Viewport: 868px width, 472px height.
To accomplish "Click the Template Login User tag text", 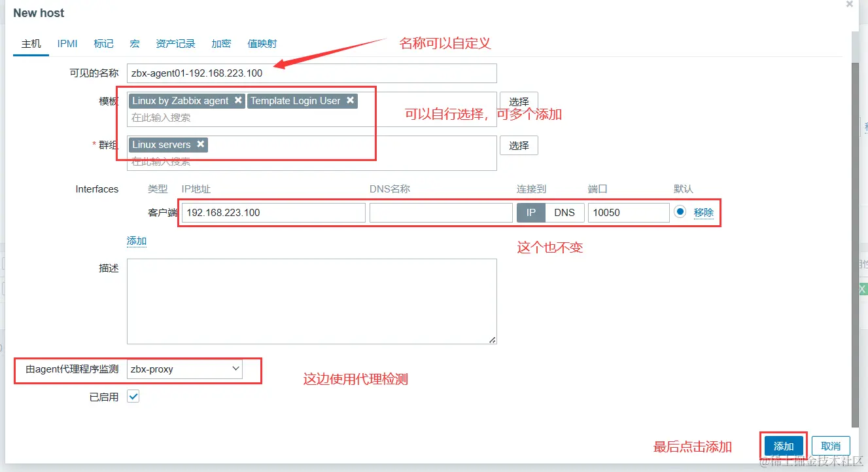I will tap(296, 101).
